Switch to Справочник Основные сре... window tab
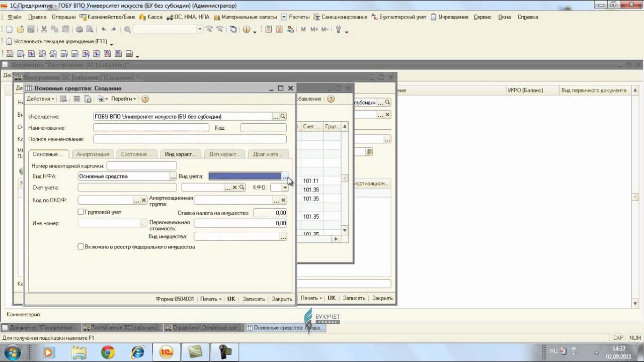644x362 pixels. (x=204, y=328)
